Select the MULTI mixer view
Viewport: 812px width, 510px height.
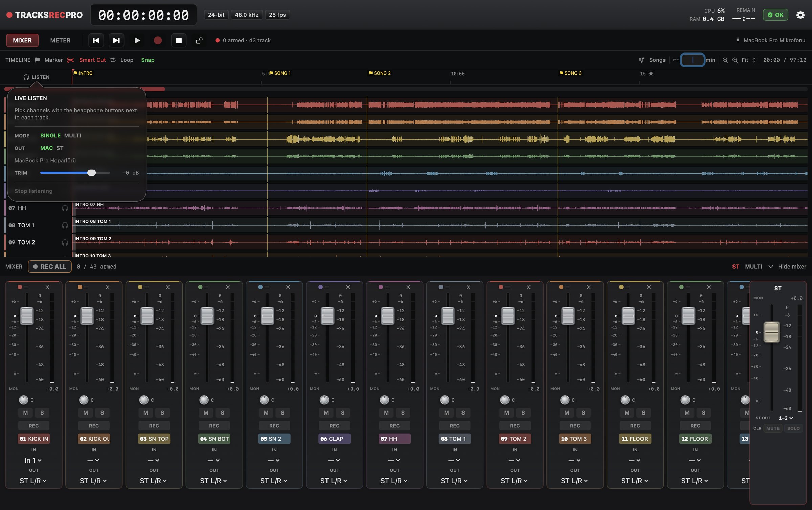tap(753, 267)
